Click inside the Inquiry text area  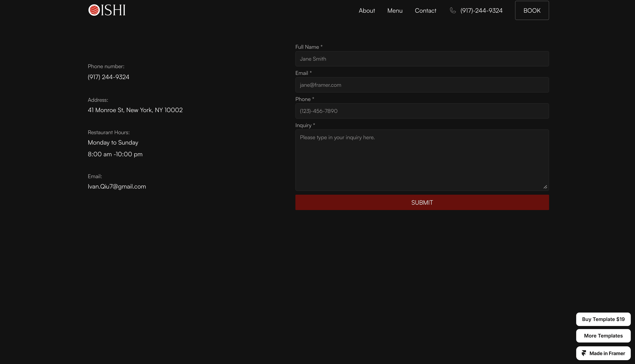(422, 160)
